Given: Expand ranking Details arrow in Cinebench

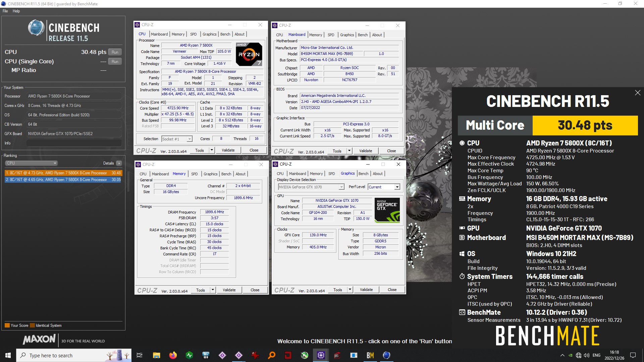Looking at the screenshot, I should point(119,163).
